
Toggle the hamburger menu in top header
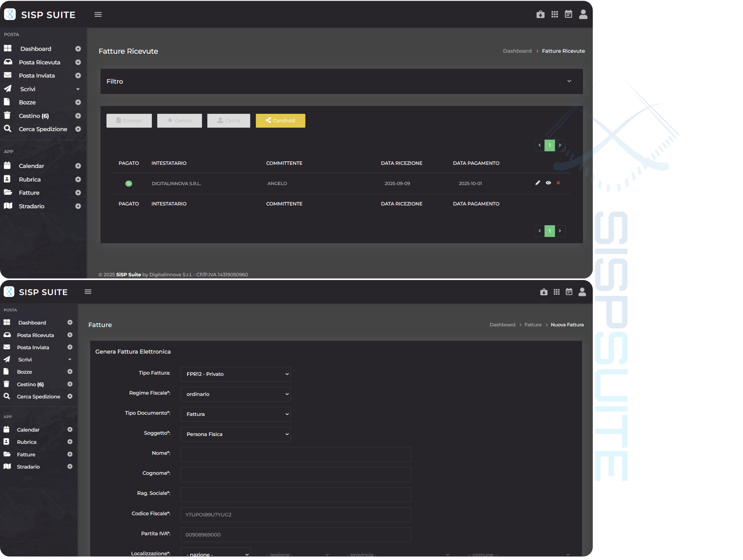pos(98,14)
